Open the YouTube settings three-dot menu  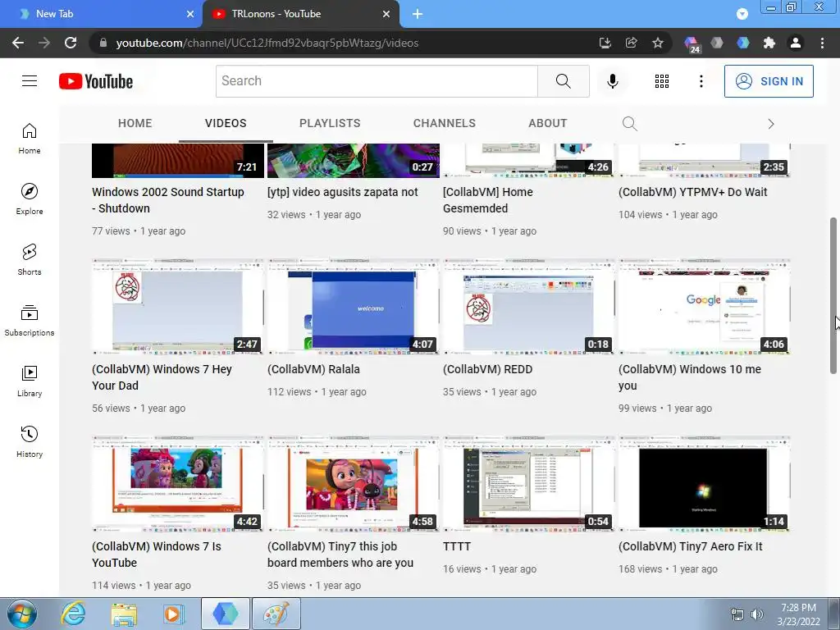pyautogui.click(x=701, y=81)
